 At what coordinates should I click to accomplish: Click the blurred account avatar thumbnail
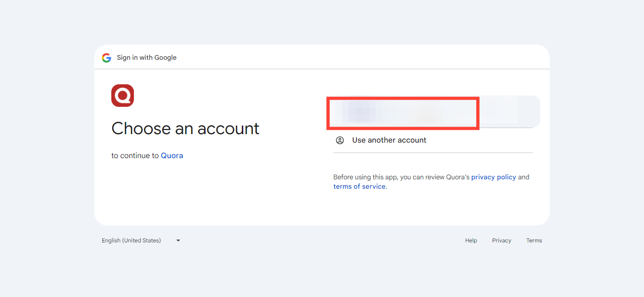click(359, 112)
